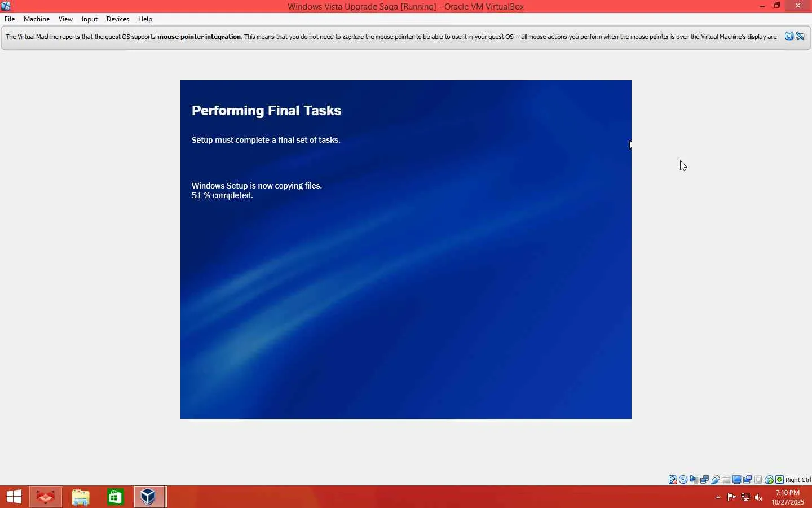
Task: Click the window title "Windows Vista Upgrade Saga [Running]"
Action: coord(362,7)
